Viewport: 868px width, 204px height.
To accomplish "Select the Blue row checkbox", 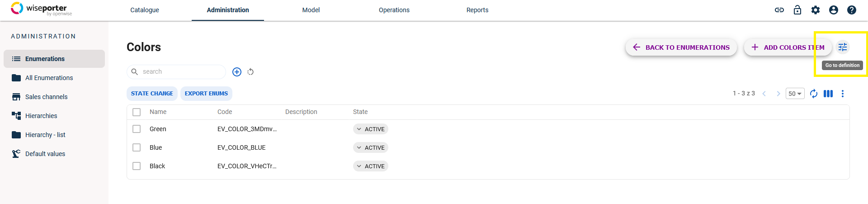I will (x=137, y=147).
